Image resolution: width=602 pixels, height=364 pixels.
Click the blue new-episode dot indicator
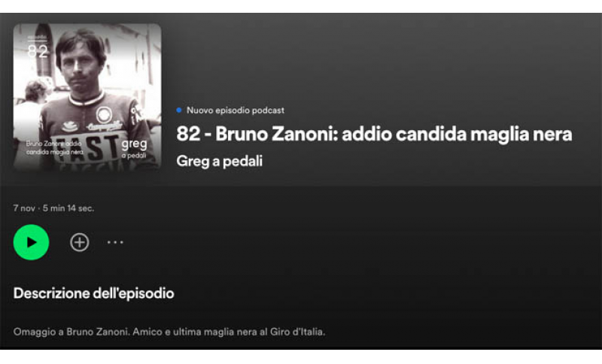tap(179, 111)
